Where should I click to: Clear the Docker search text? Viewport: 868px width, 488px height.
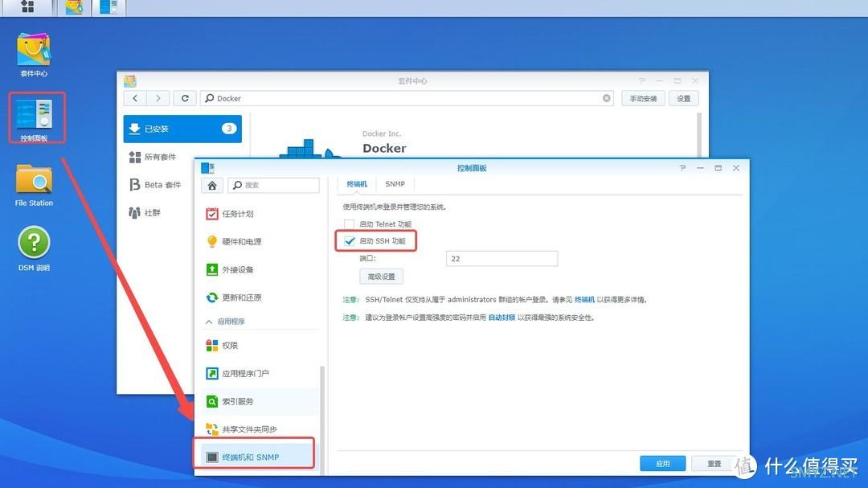tap(606, 98)
